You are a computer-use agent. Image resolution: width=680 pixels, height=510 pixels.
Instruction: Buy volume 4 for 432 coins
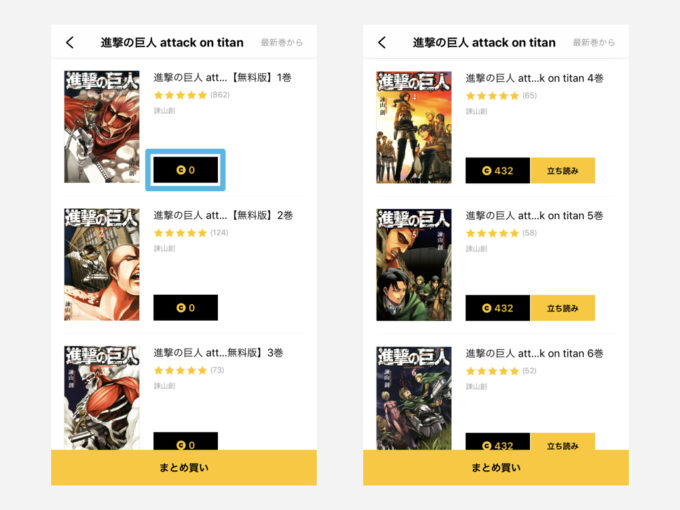pyautogui.click(x=497, y=170)
